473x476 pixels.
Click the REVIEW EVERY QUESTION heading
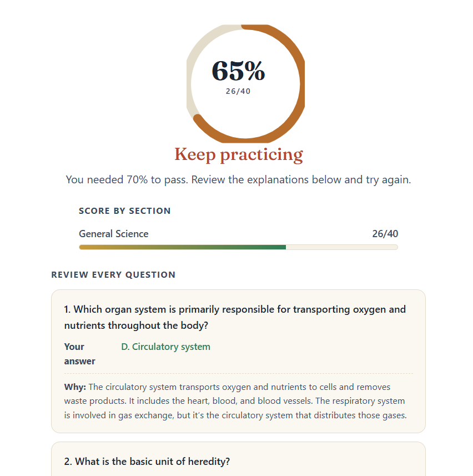pos(113,275)
